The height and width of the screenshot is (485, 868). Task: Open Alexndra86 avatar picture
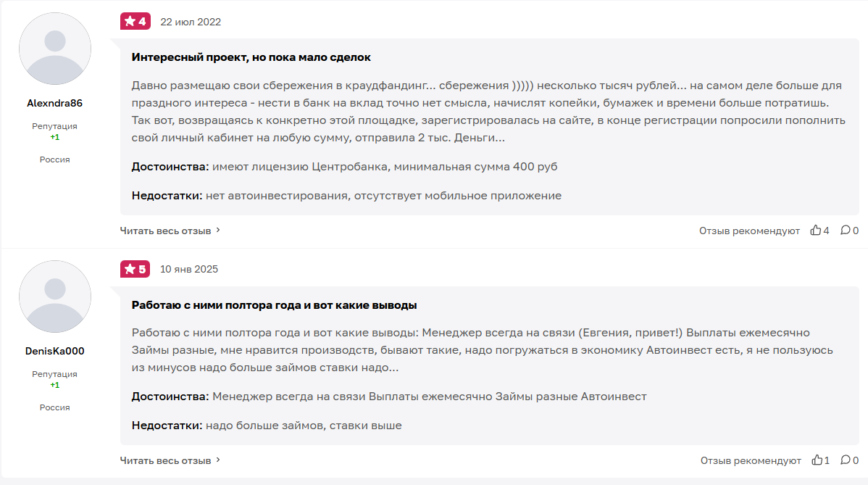coord(55,49)
